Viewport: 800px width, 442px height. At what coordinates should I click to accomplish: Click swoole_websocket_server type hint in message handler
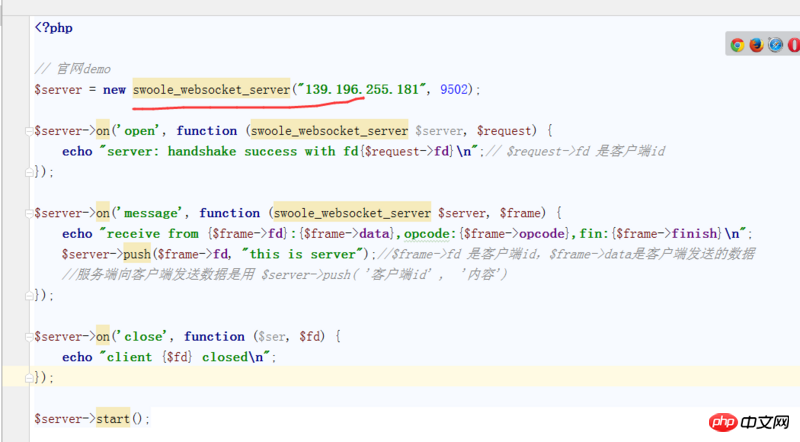pos(352,213)
